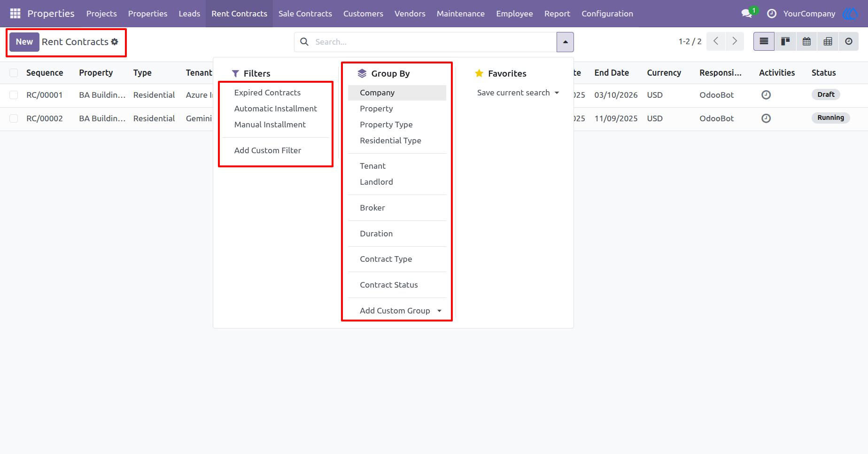Click the search magnifier icon
Viewport: 868px width, 454px height.
click(x=304, y=42)
